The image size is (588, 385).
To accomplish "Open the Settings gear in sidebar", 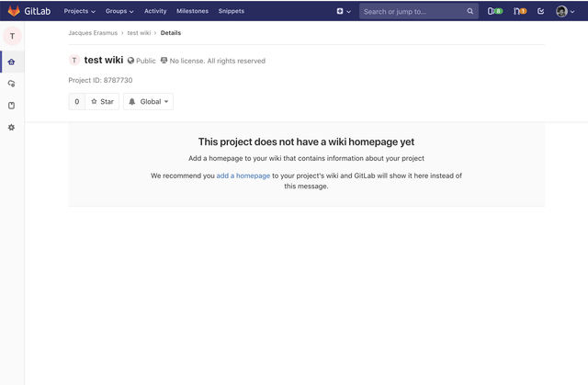I will (12, 128).
